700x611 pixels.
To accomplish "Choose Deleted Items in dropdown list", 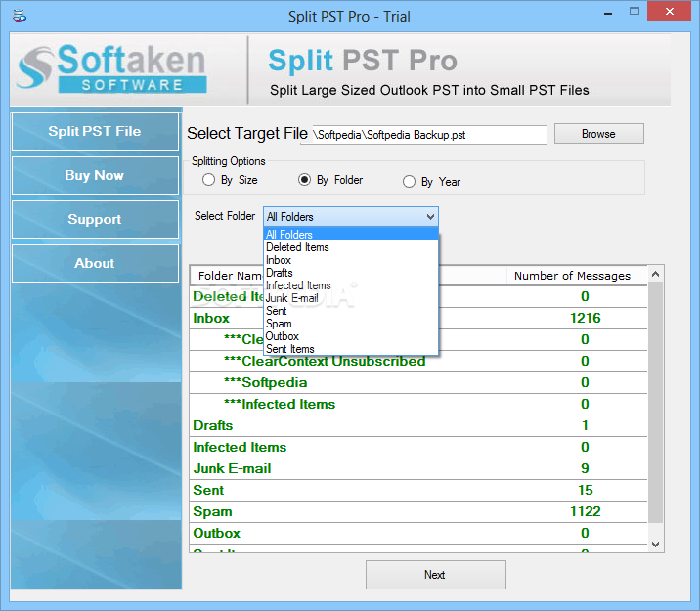I will tap(351, 247).
